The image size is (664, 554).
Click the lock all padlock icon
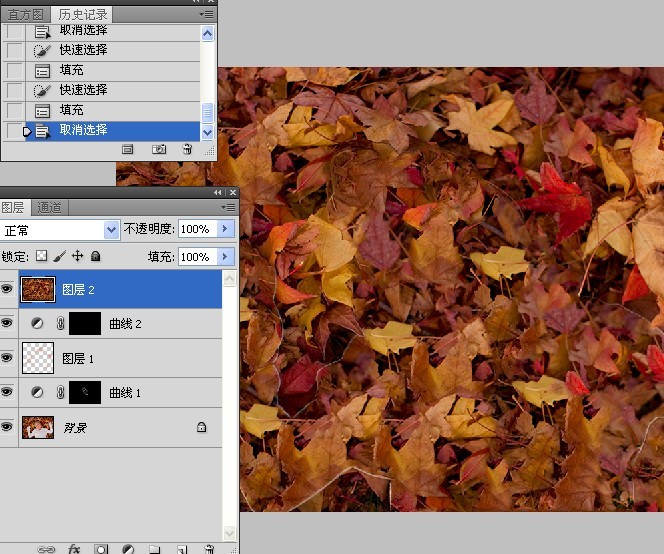[96, 256]
